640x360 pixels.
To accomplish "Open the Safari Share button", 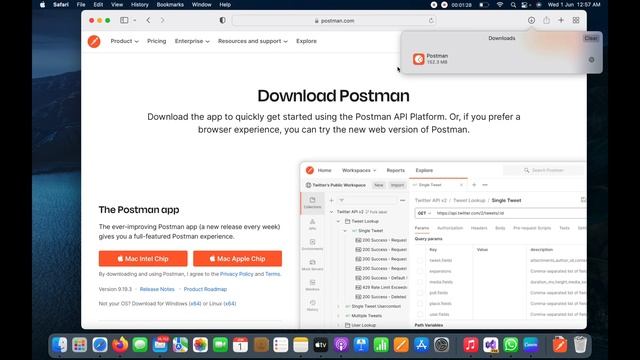I will 546,20.
